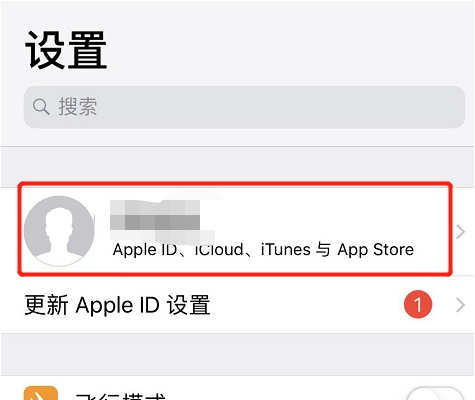
Task: Click the 设置 page title
Action: pyautogui.click(x=66, y=50)
